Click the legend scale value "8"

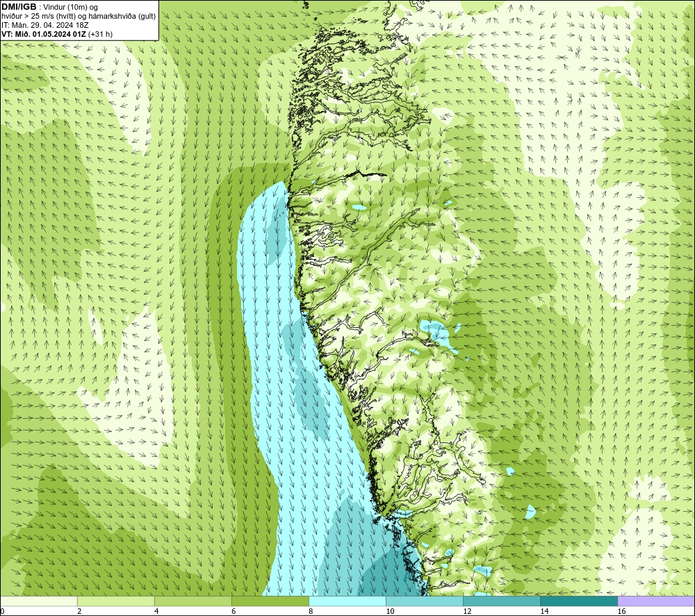311,612
